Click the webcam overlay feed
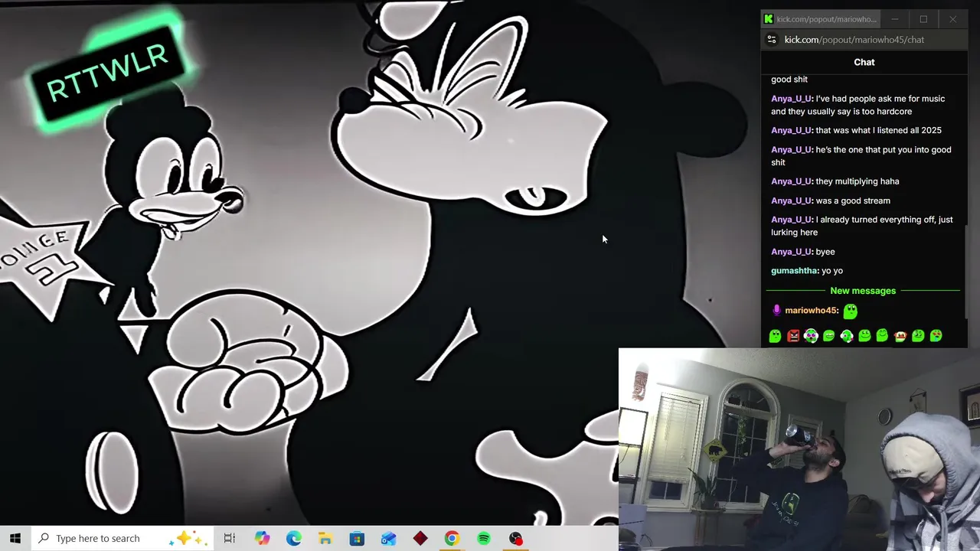This screenshot has width=980, height=551. click(799, 449)
